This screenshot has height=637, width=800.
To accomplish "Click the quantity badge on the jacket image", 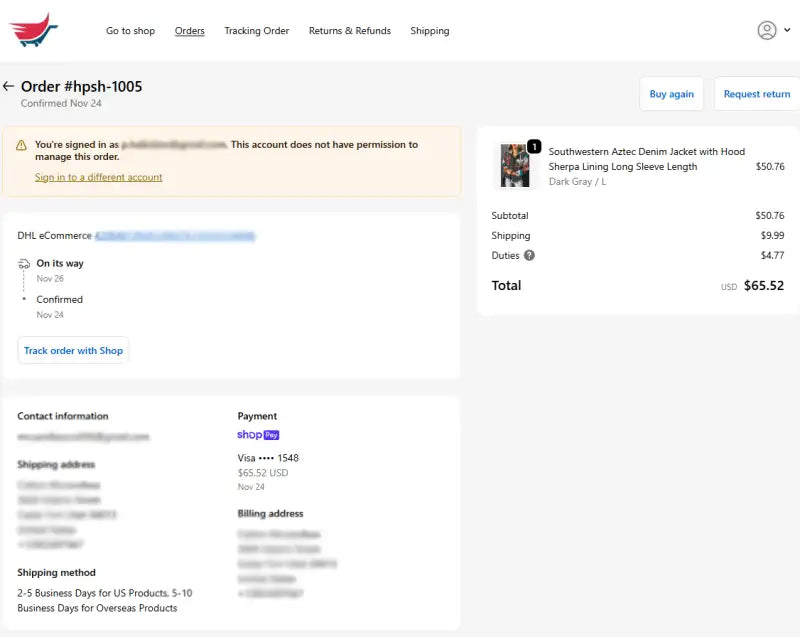I will pos(535,146).
